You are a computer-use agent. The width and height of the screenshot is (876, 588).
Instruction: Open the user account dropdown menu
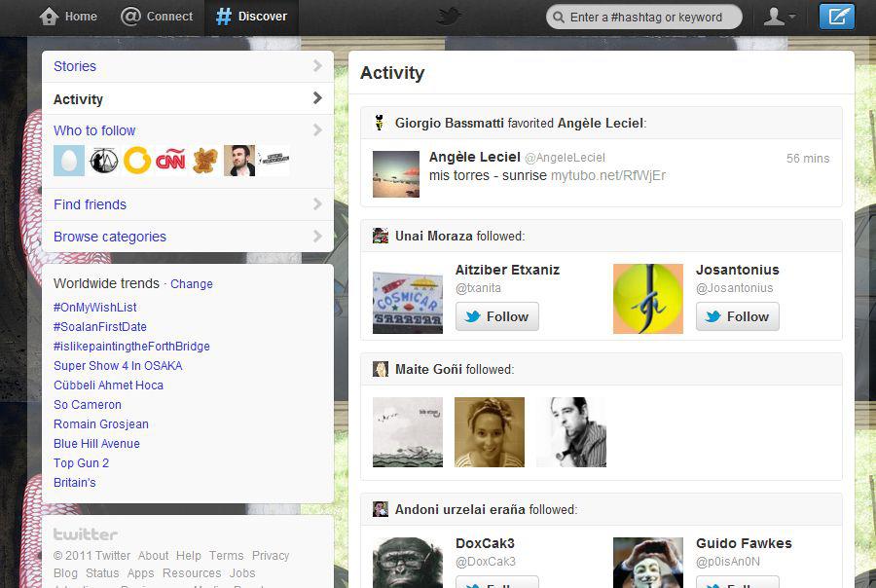(x=779, y=17)
